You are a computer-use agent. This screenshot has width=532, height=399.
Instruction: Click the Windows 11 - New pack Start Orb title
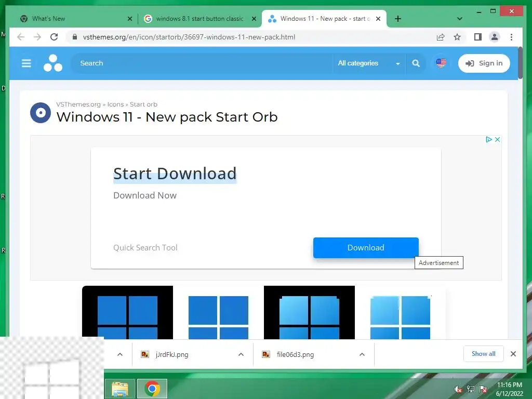pyautogui.click(x=167, y=117)
